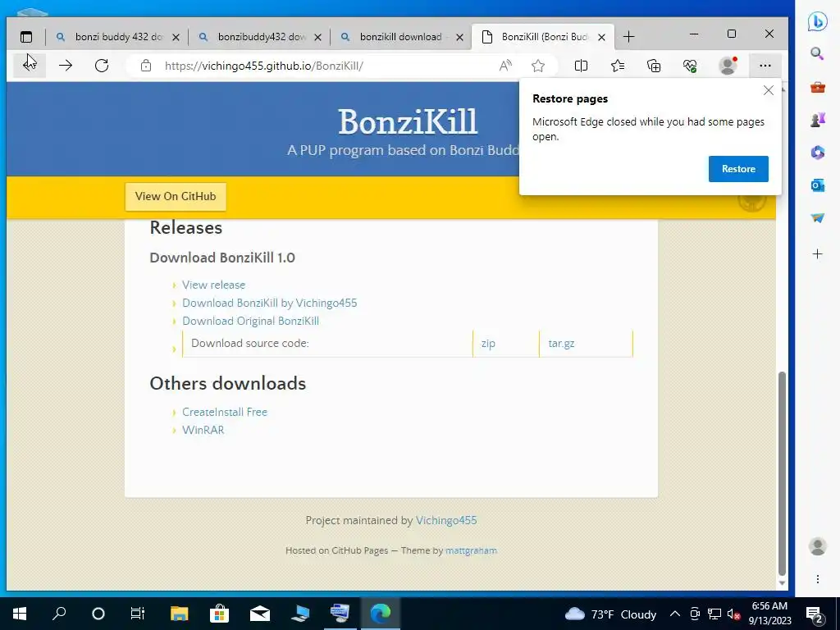Open the Edge profile avatar
This screenshot has width=840, height=630.
[728, 66]
